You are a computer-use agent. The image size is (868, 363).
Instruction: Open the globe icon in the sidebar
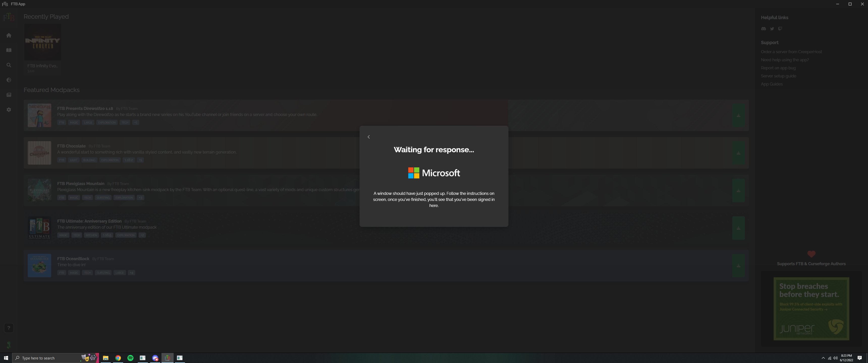tap(9, 80)
